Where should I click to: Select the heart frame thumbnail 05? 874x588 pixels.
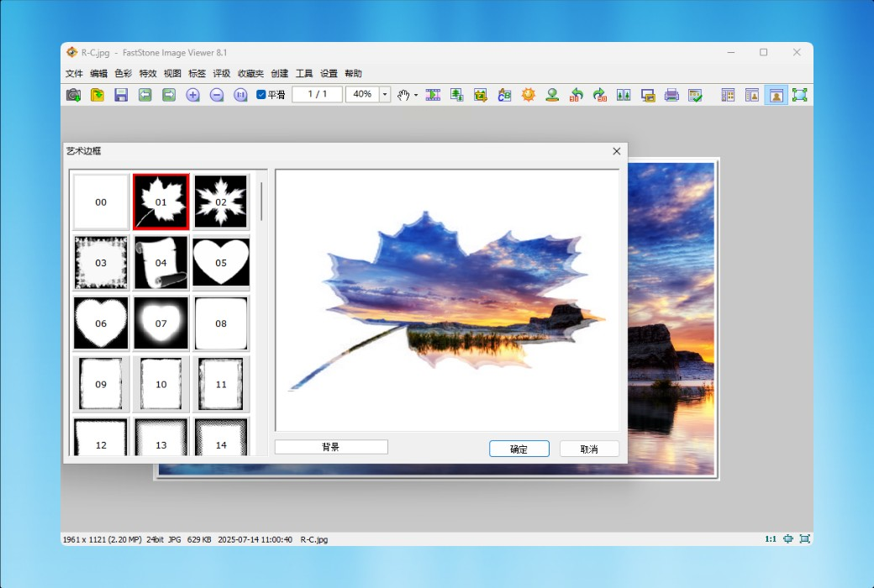tap(221, 263)
